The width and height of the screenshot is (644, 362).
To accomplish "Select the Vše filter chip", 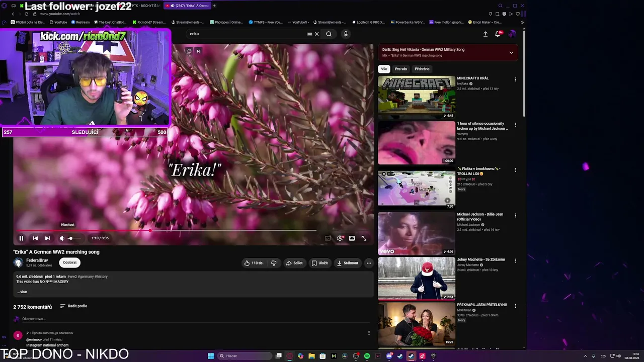I will point(384,69).
